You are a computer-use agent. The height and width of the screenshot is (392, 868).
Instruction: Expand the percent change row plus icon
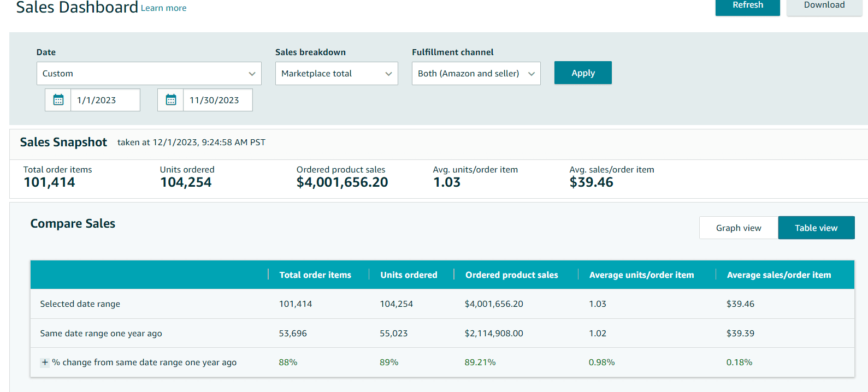pos(45,362)
